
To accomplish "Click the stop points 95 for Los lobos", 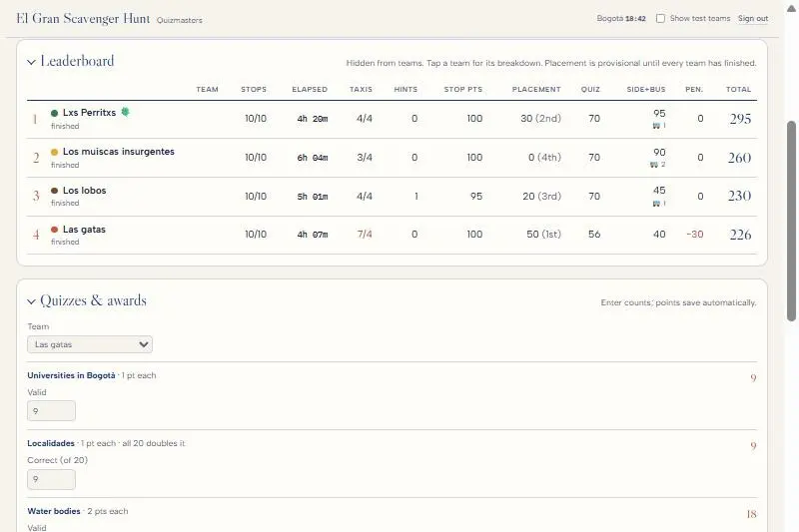I will (x=476, y=196).
